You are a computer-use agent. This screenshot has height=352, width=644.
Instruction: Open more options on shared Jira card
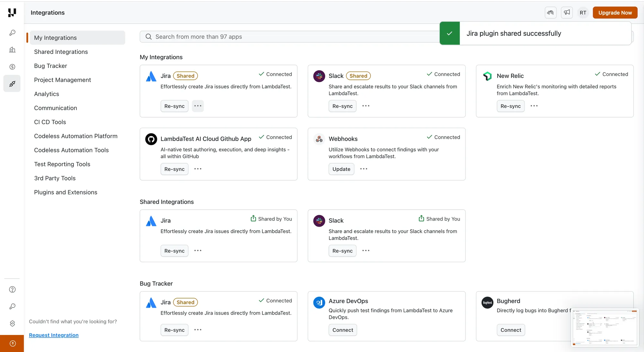(x=198, y=251)
